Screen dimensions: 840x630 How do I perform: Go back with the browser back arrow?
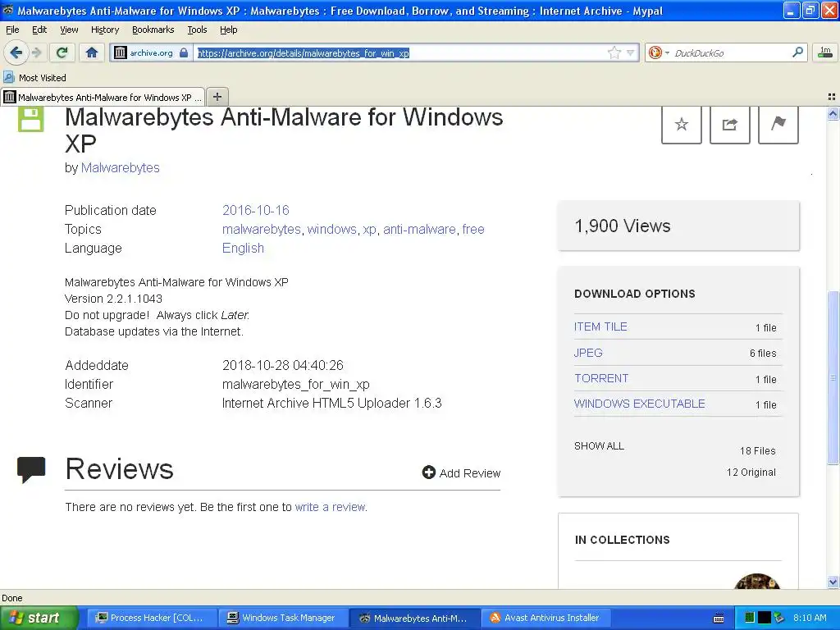point(16,52)
